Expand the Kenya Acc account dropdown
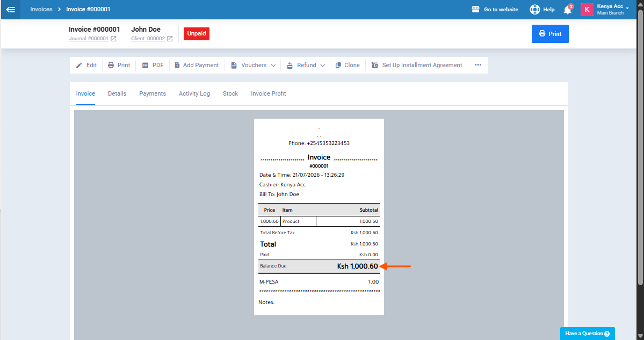The height and width of the screenshot is (340, 644). point(627,8)
